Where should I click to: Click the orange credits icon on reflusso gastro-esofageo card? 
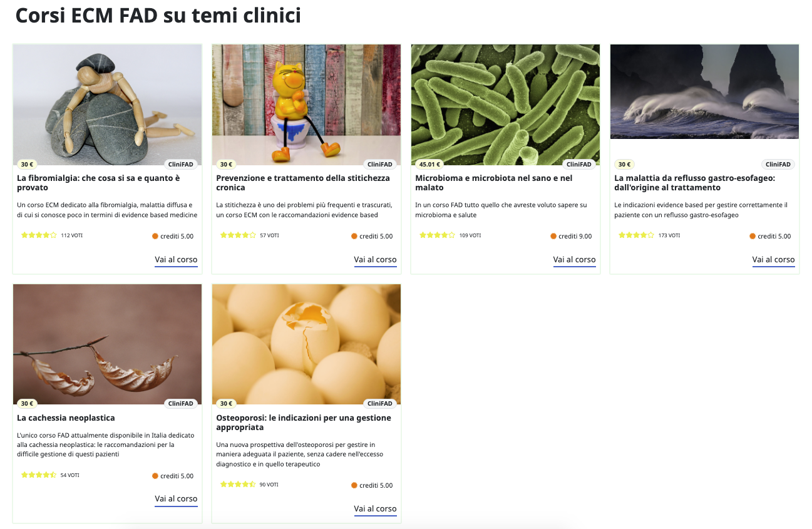(x=753, y=236)
